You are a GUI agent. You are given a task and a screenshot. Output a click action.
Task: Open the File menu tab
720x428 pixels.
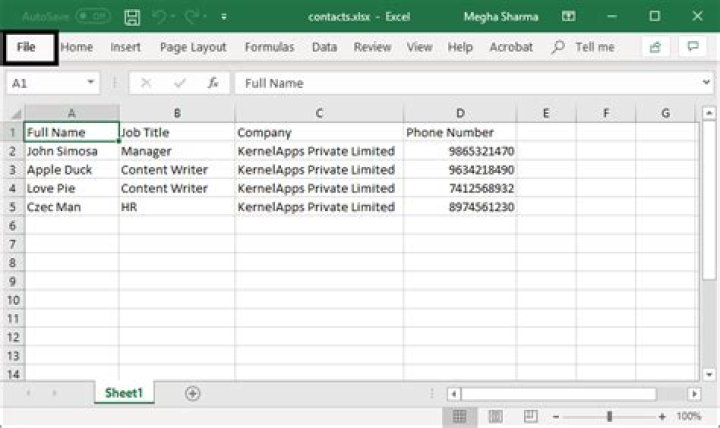tap(27, 47)
